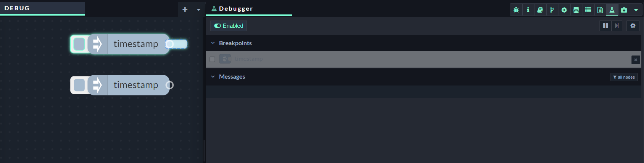Collapse the Breakpoints section
644x163 pixels.
pyautogui.click(x=213, y=43)
